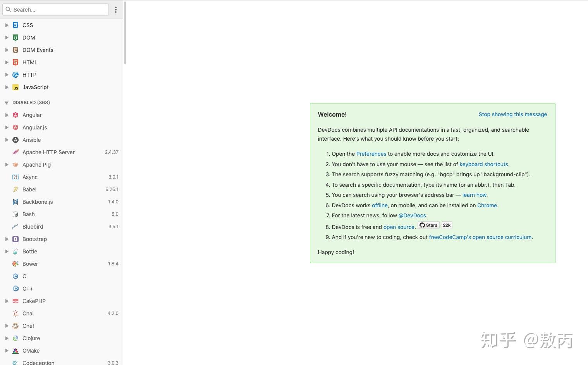Click the Apache Pig icon
This screenshot has width=588, height=365.
pyautogui.click(x=15, y=165)
